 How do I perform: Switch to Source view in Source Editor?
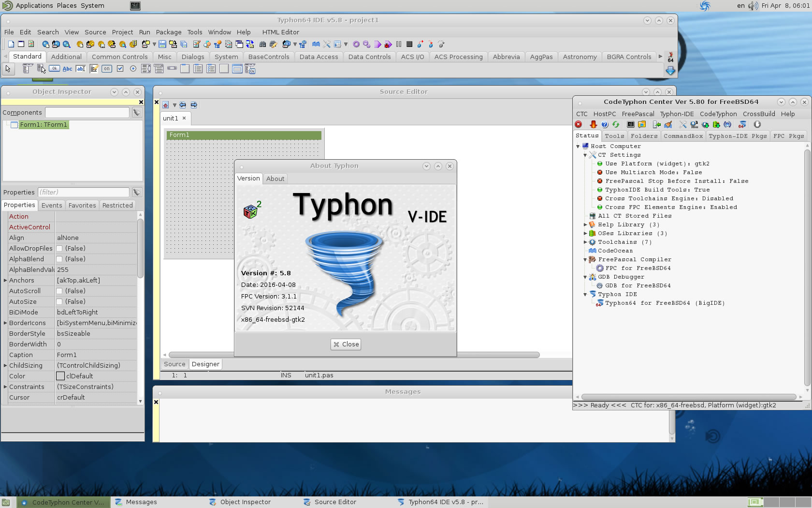174,364
